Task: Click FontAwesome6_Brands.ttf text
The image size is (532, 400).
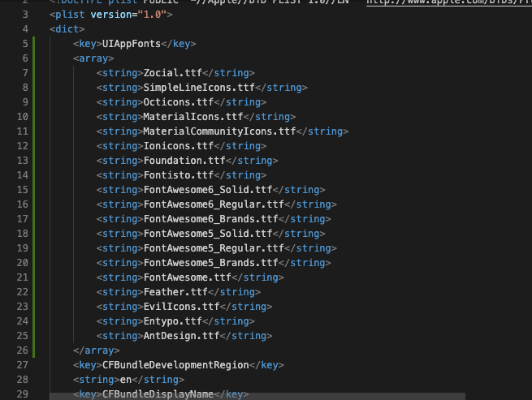Action: (x=210, y=218)
